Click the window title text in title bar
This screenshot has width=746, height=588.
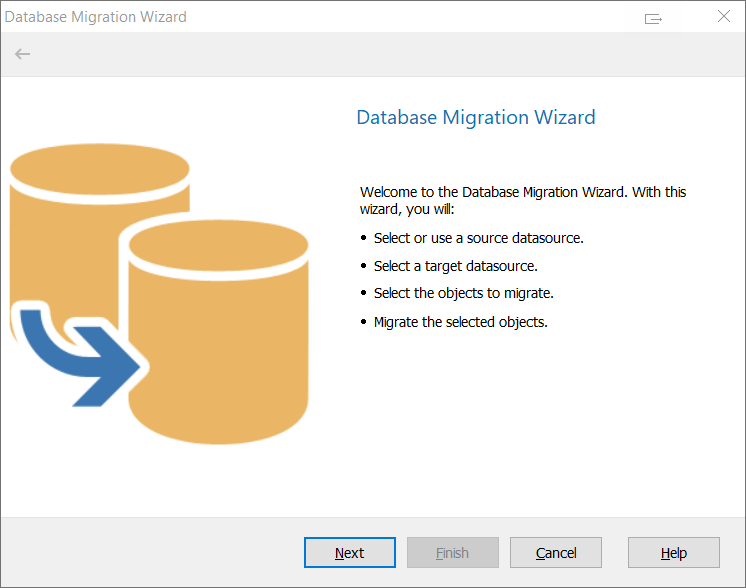click(x=96, y=17)
